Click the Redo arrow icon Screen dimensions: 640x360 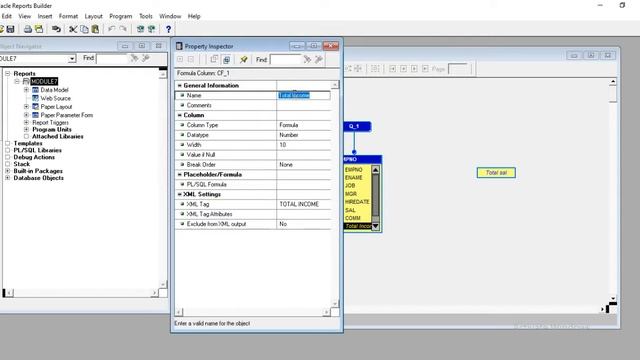(x=123, y=29)
